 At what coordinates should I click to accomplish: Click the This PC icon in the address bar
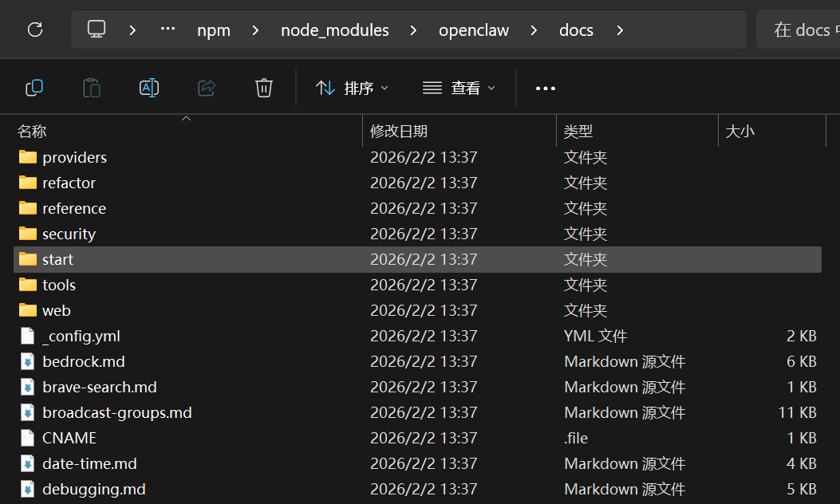pos(96,30)
